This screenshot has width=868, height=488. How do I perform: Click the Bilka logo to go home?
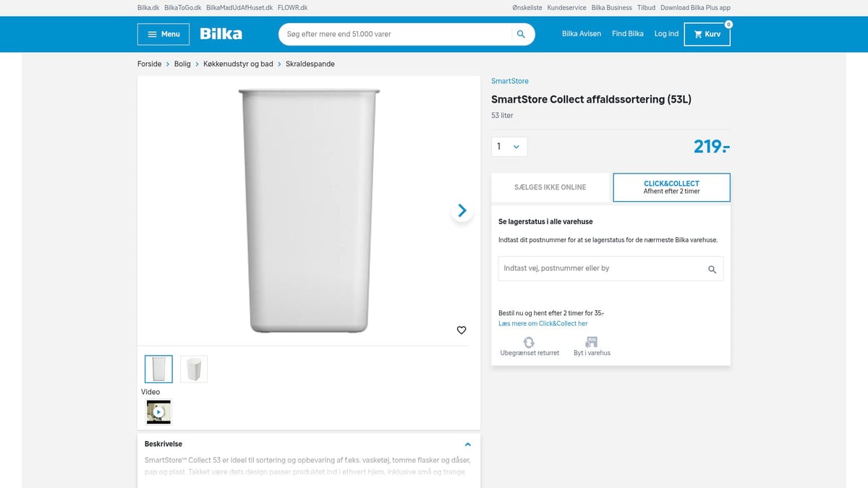click(x=221, y=33)
